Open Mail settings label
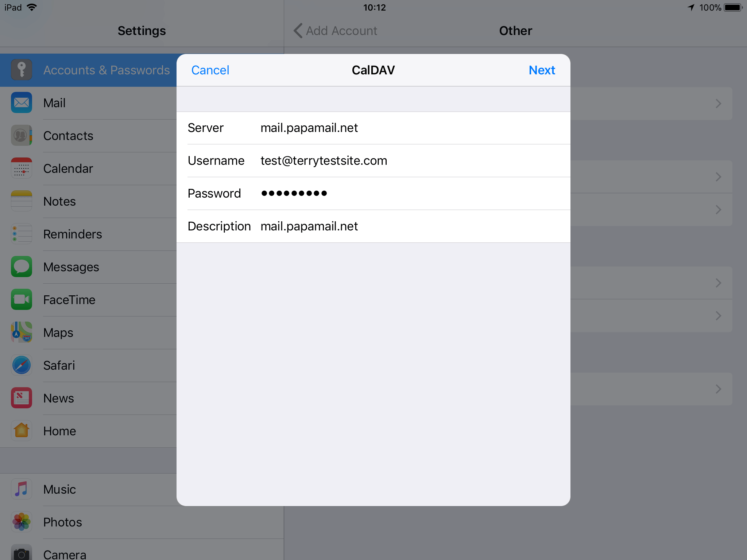The image size is (747, 560). click(x=54, y=103)
